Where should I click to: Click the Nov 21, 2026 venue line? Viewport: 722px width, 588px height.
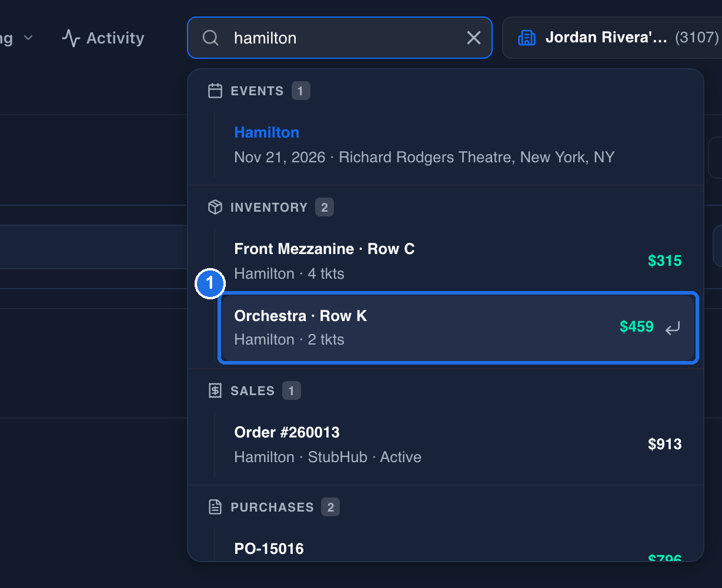[424, 158]
